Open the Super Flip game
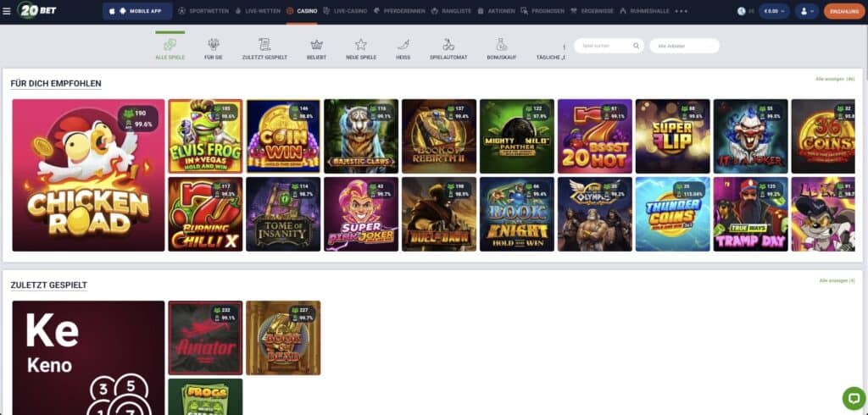This screenshot has width=868, height=415. point(672,136)
